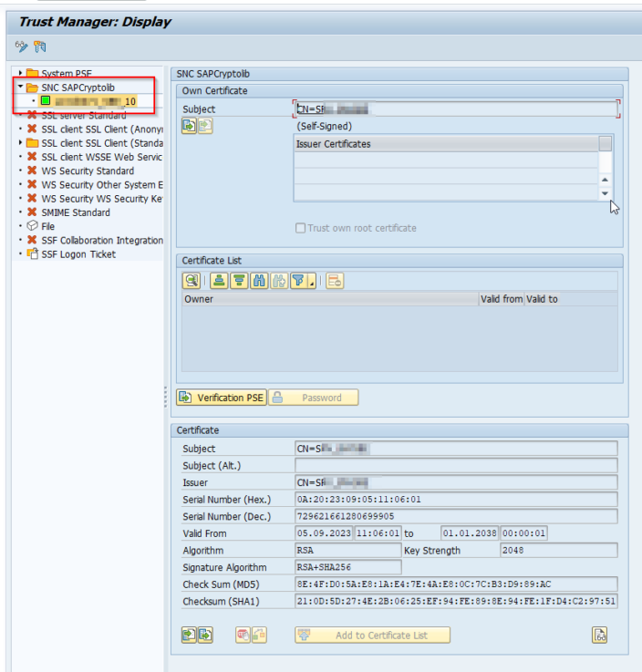The width and height of the screenshot is (642, 672).
Task: Collapse the SNC SAPCryptolib node
Action: click(x=20, y=88)
